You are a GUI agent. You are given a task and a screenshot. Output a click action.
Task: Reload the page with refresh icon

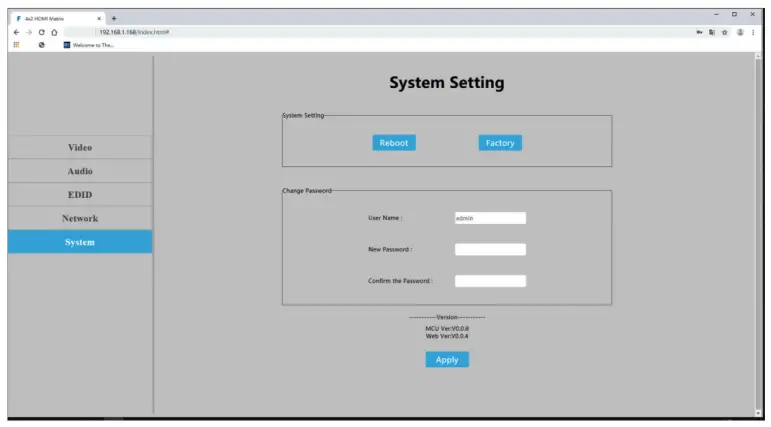[42, 32]
